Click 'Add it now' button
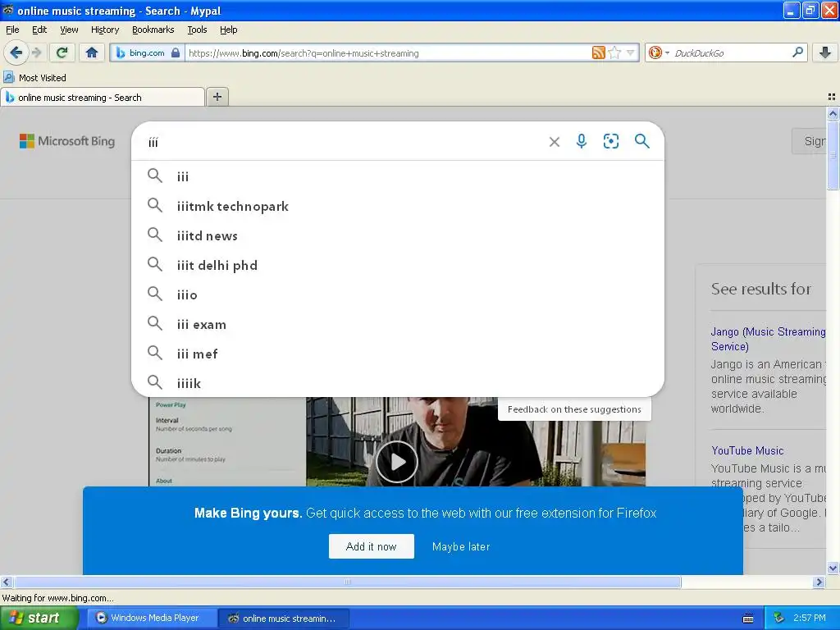 [372, 546]
